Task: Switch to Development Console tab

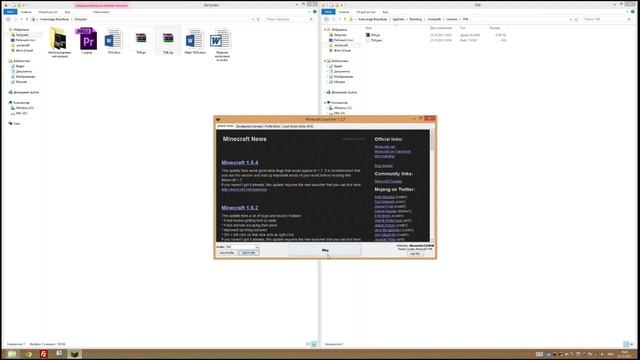Action: tap(249, 127)
